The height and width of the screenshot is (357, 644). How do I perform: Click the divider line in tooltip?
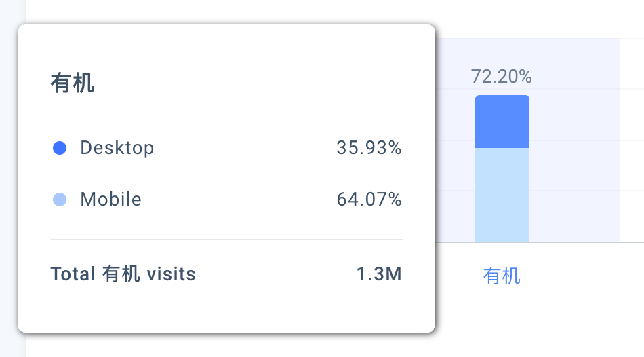coord(226,240)
